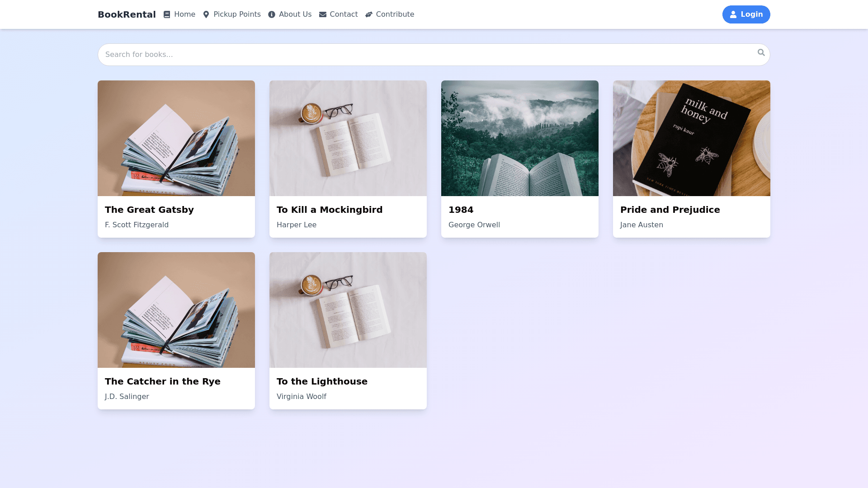The image size is (868, 488).
Task: Click the 1984 book cover photo
Action: point(519,138)
